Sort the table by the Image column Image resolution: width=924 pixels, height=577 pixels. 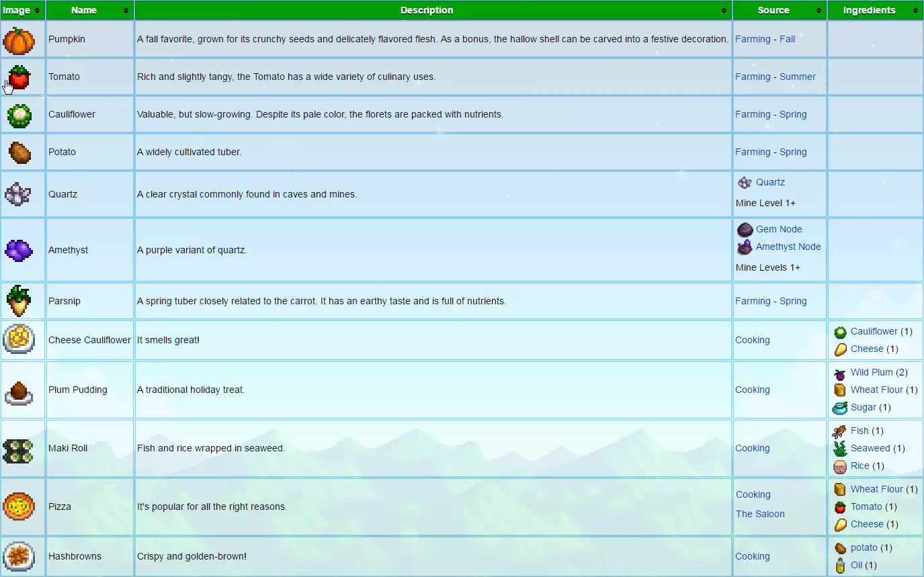click(x=23, y=10)
